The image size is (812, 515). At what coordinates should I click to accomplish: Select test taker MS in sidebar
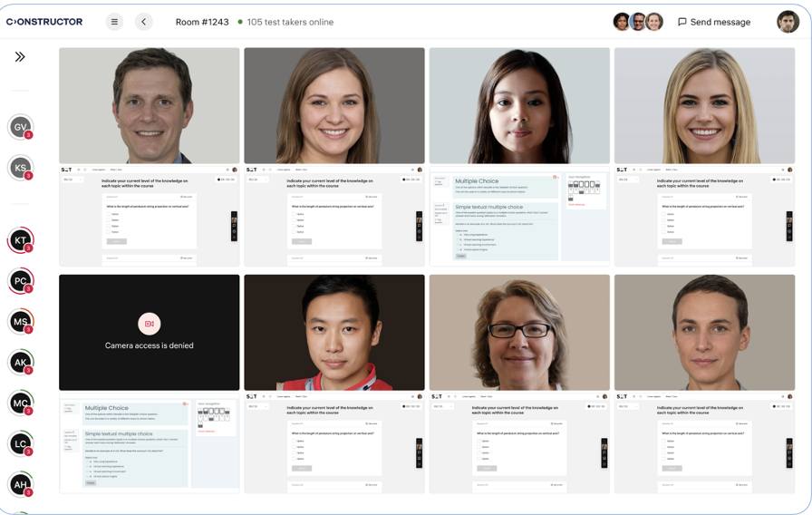tap(21, 322)
